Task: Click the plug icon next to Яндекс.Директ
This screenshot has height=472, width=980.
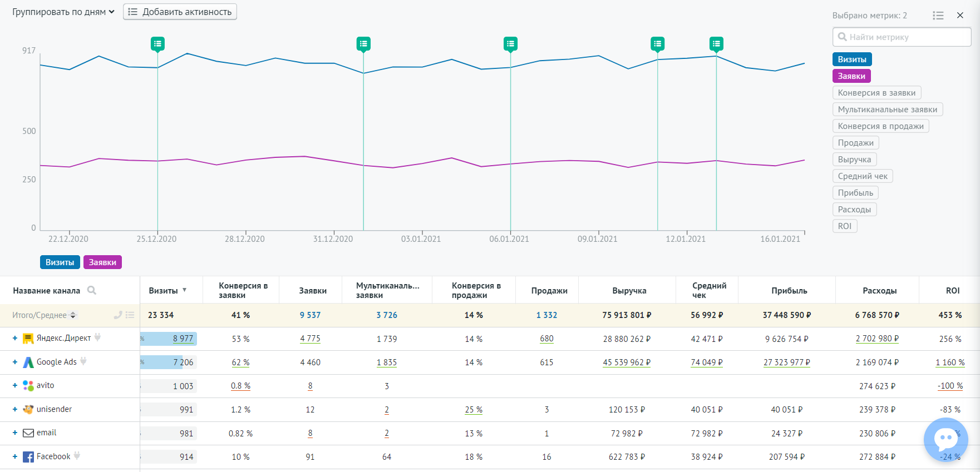Action: (97, 337)
